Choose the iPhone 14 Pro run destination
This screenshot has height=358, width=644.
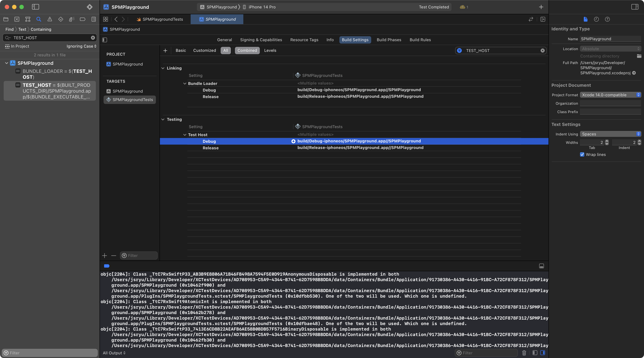click(x=259, y=7)
